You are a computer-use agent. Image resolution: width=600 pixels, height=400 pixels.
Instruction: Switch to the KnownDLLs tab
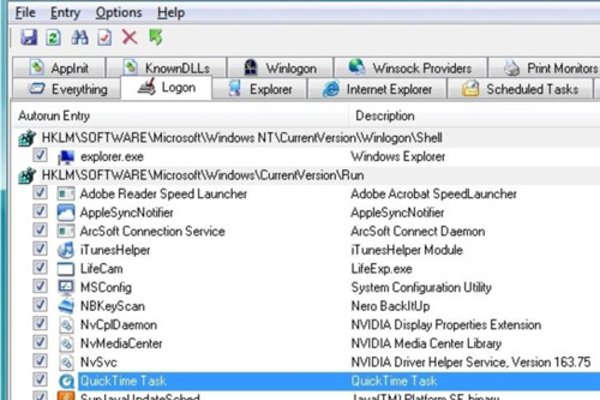[166, 68]
